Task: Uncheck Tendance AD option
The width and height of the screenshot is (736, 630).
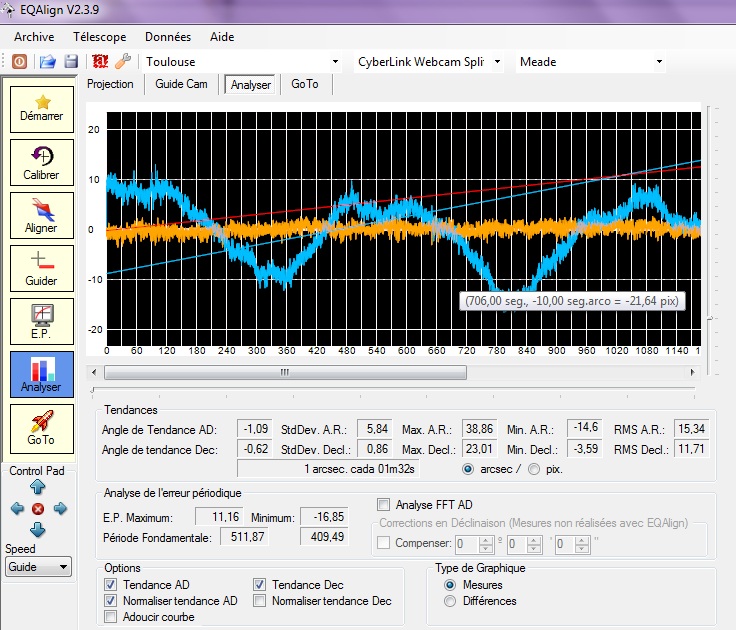Action: [110, 584]
